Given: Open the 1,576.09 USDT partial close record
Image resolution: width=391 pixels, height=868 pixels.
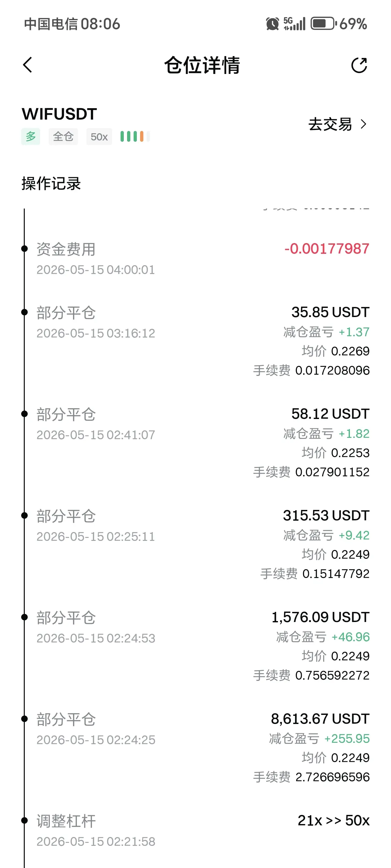Looking at the screenshot, I should [x=195, y=645].
